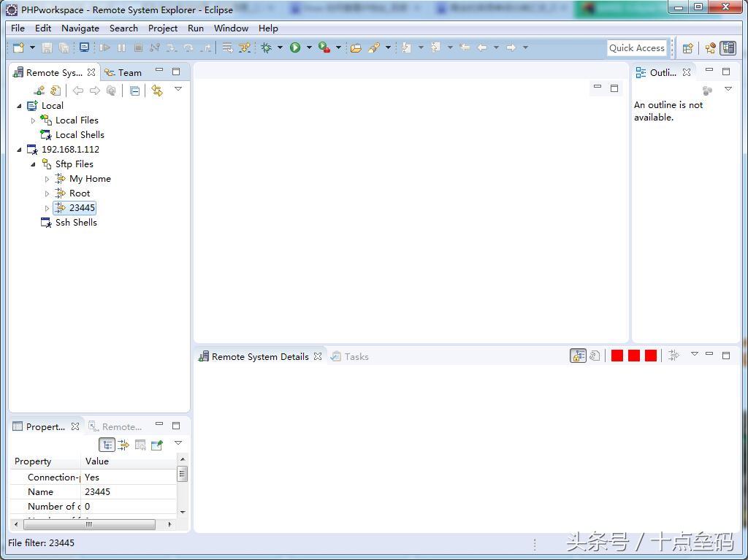Click New Connection icon in Remote Systems view
The height and width of the screenshot is (560, 748).
[x=39, y=90]
